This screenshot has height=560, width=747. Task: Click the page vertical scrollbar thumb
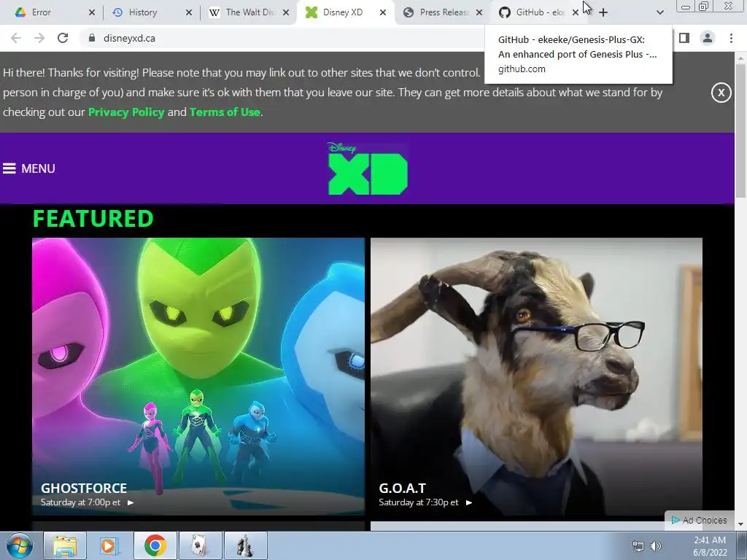[740, 130]
